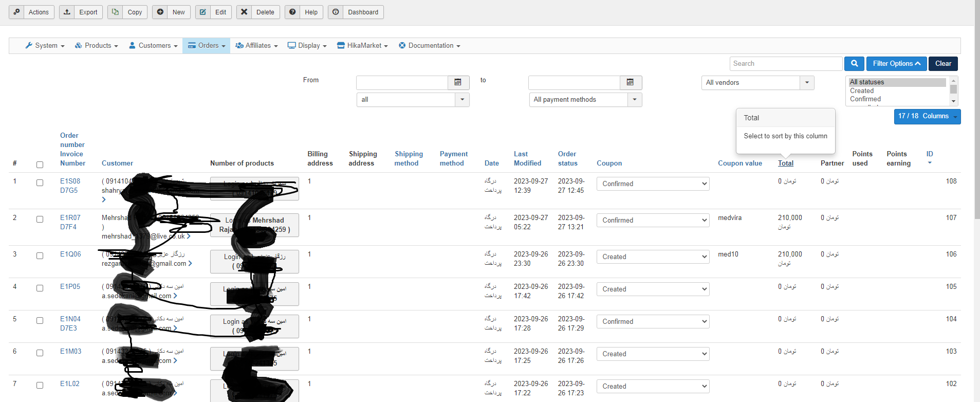Open order E1P05 link
The width and height of the screenshot is (980, 402).
click(70, 287)
